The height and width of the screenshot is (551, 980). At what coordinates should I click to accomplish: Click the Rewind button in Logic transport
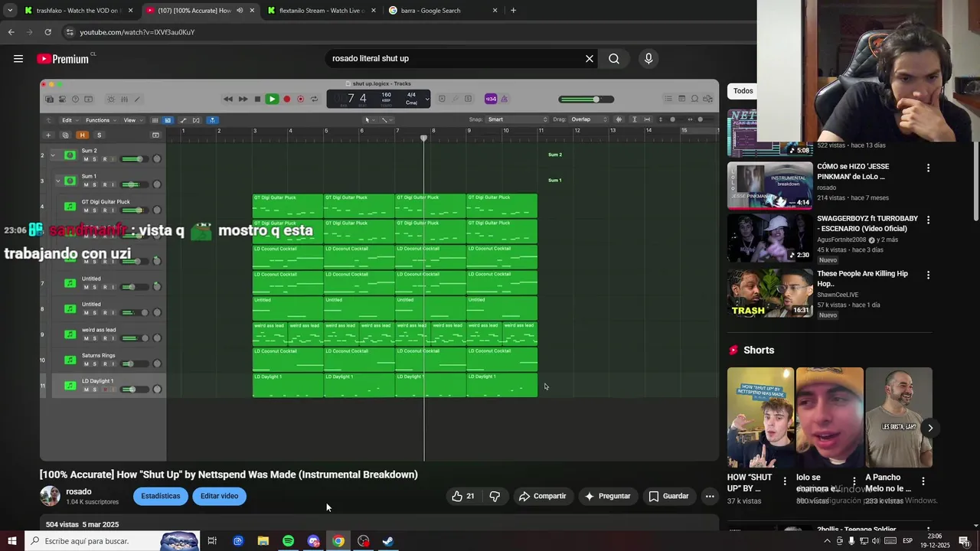click(228, 99)
